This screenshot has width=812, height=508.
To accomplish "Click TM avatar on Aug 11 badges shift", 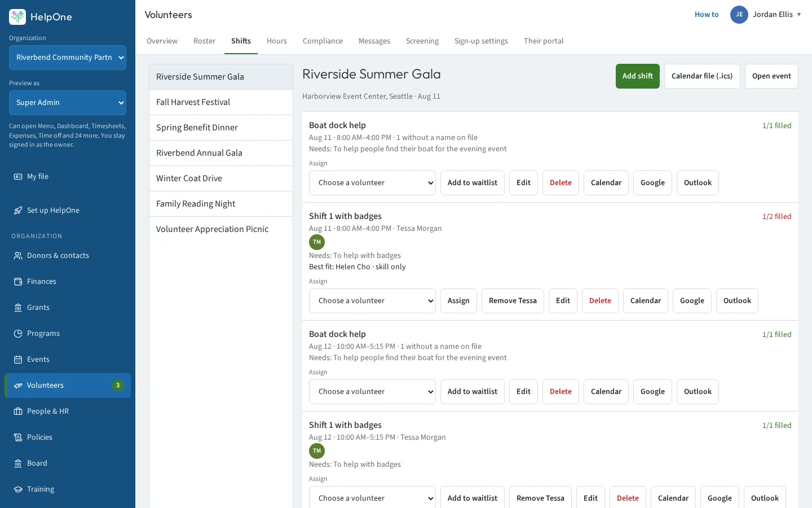I will [317, 242].
